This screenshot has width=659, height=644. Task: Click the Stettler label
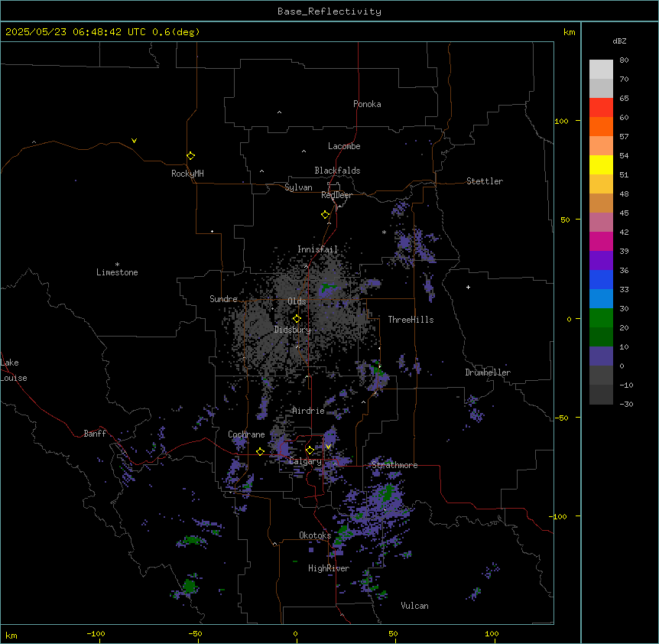pyautogui.click(x=485, y=181)
